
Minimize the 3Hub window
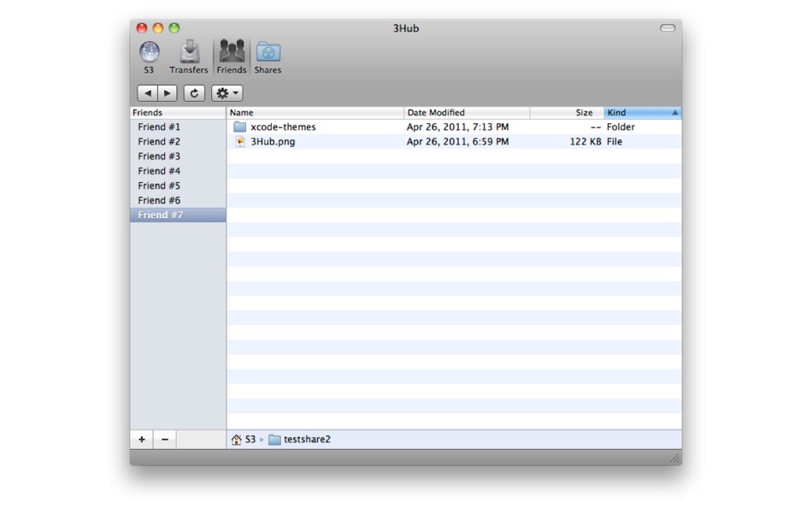158,28
